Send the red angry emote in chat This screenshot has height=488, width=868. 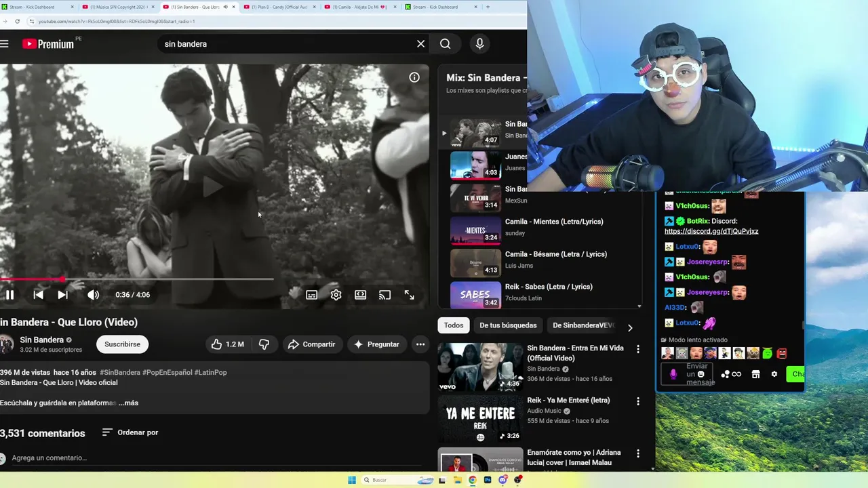click(x=782, y=353)
